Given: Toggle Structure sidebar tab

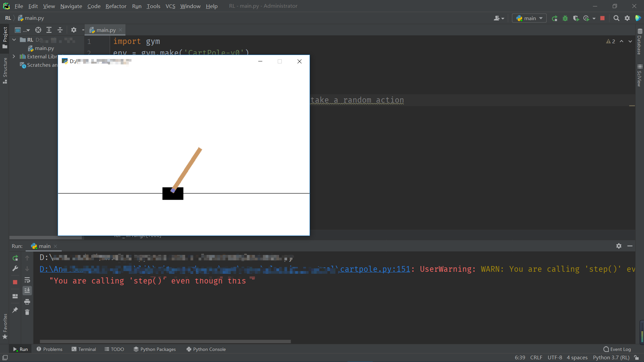Looking at the screenshot, I should pyautogui.click(x=5, y=70).
